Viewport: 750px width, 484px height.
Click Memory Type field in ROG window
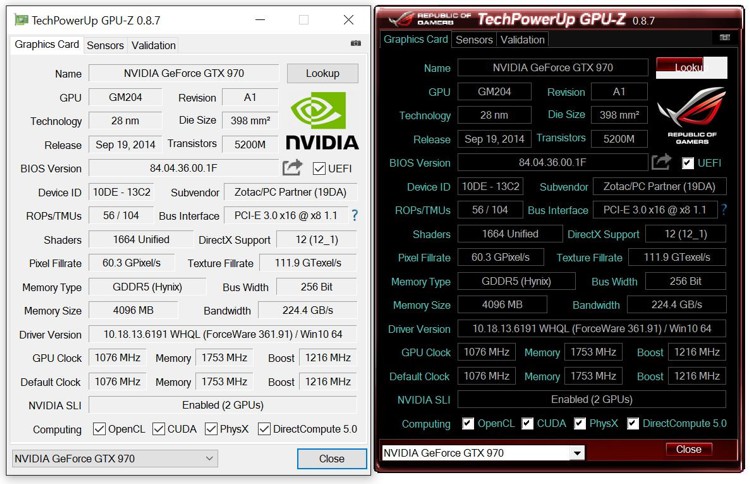click(516, 281)
